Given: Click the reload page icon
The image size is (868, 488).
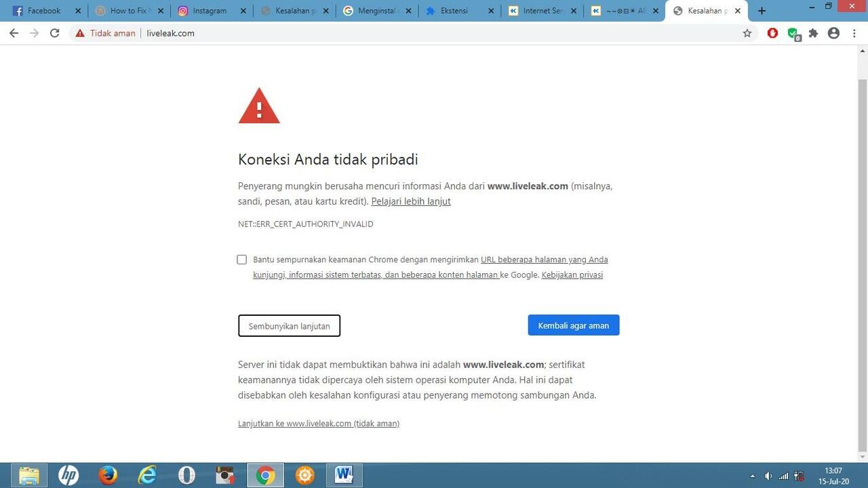Looking at the screenshot, I should 54,33.
